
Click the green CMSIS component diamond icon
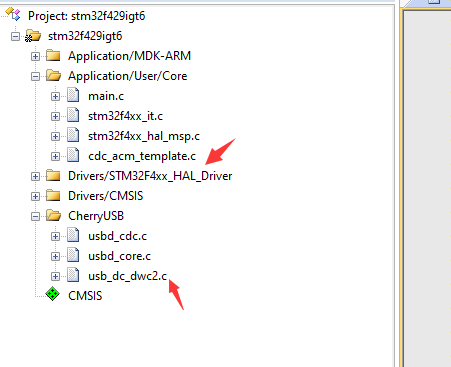coord(53,294)
